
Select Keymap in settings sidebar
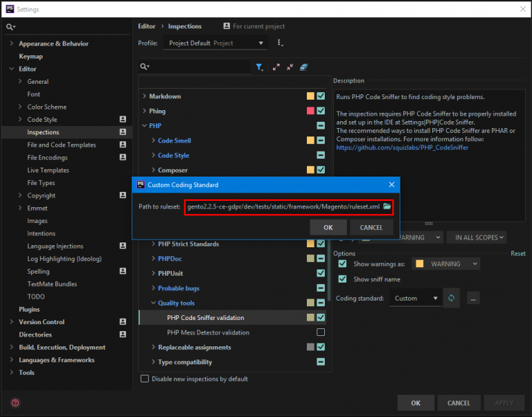pos(31,56)
